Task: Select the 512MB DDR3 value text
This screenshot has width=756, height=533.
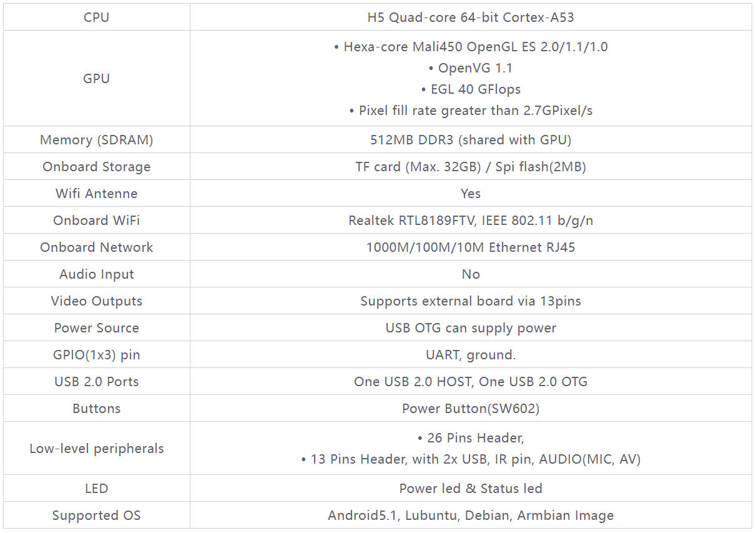Action: [471, 140]
